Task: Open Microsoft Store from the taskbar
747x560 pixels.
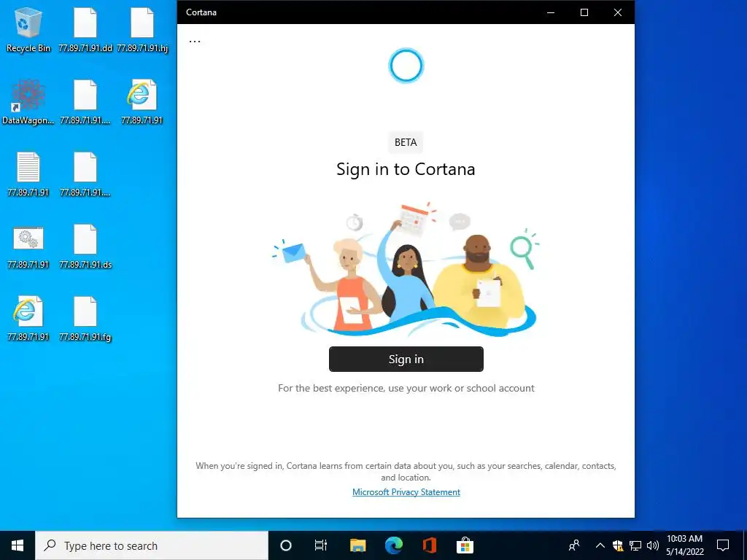Action: coord(465,545)
